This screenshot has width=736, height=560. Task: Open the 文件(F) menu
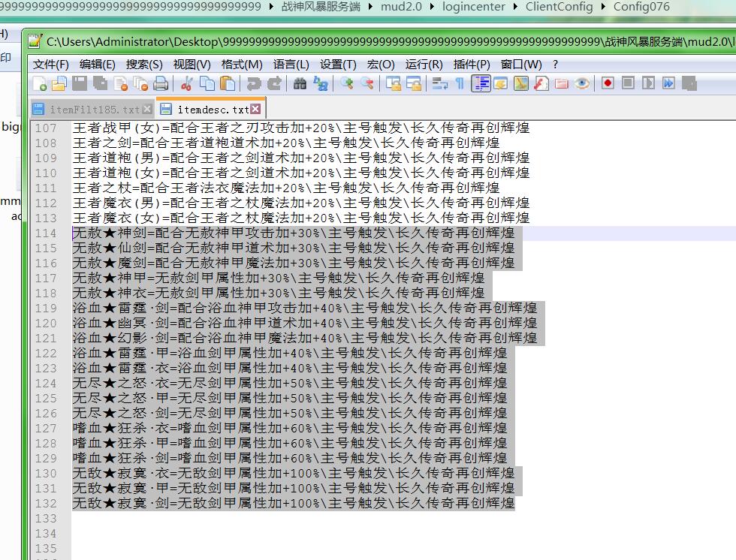coord(50,65)
